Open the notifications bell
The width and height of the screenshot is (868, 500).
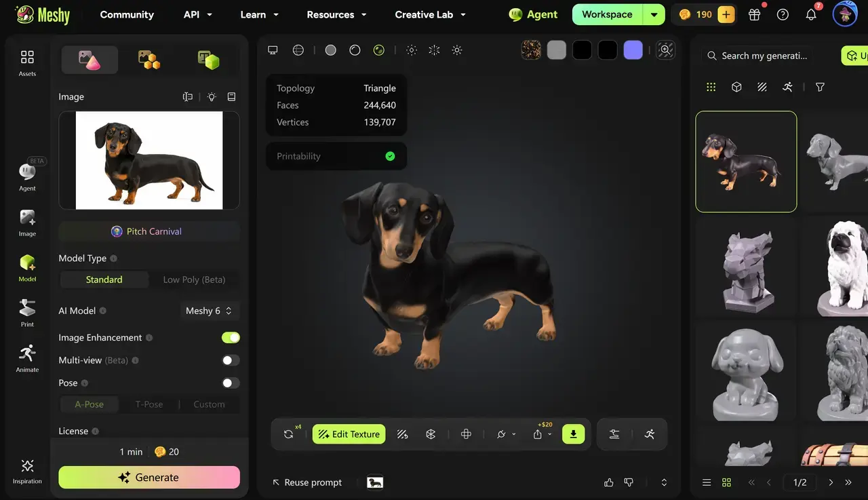point(811,14)
